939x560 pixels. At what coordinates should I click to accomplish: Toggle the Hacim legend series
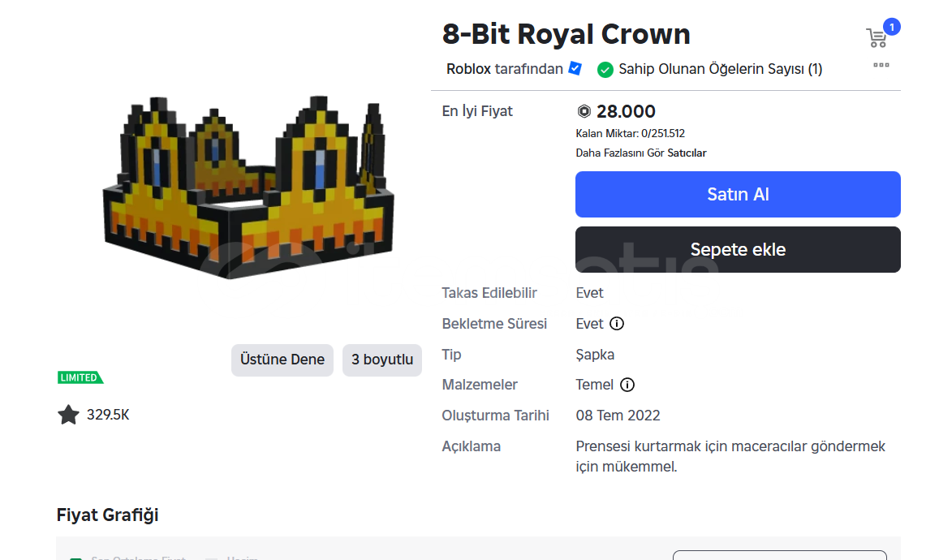tap(231, 558)
